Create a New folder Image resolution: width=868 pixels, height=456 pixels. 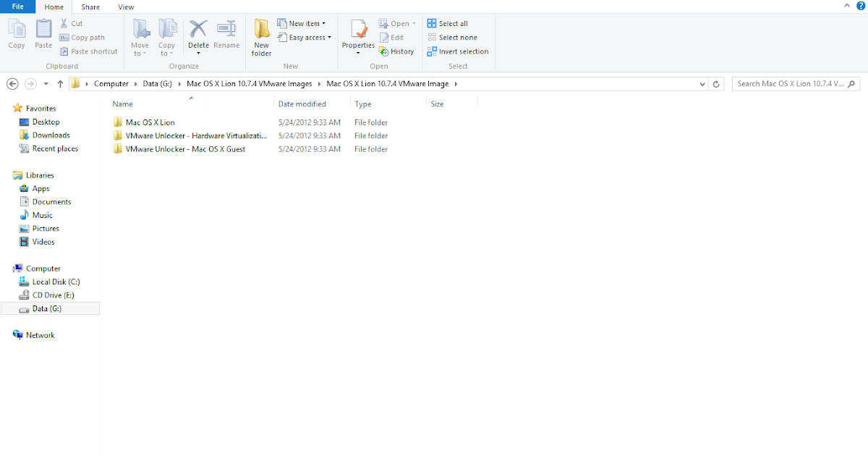tap(261, 38)
